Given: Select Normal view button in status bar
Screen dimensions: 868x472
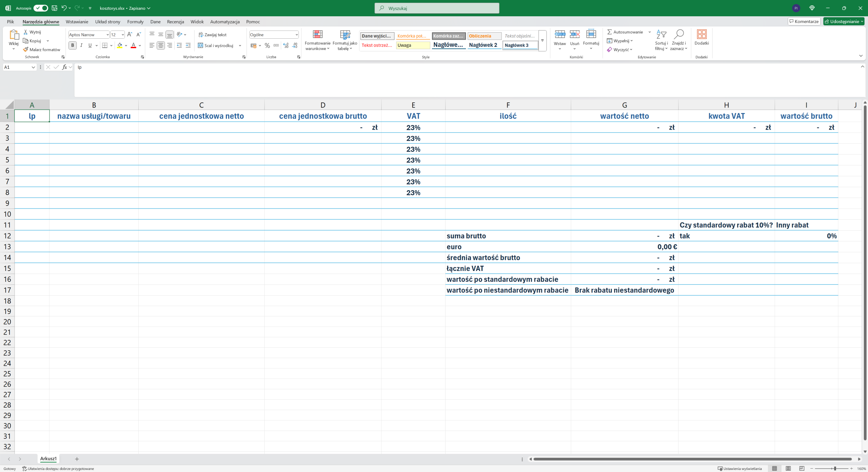Looking at the screenshot, I should tap(774, 468).
